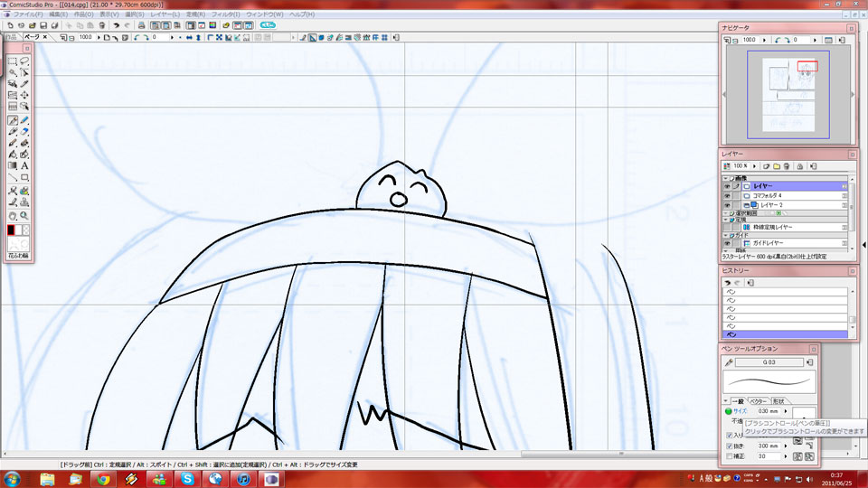Click lock icon in layer panel
This screenshot has height=488, width=868.
click(799, 166)
